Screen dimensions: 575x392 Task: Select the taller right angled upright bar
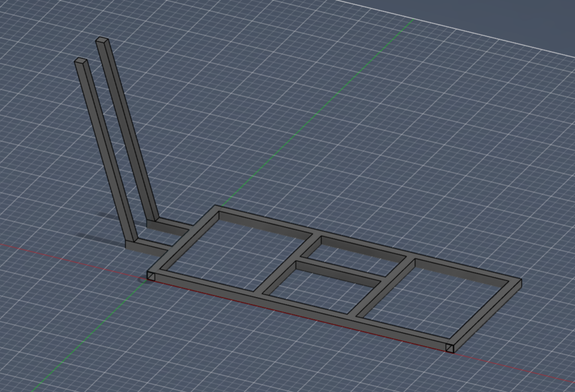click(x=127, y=130)
